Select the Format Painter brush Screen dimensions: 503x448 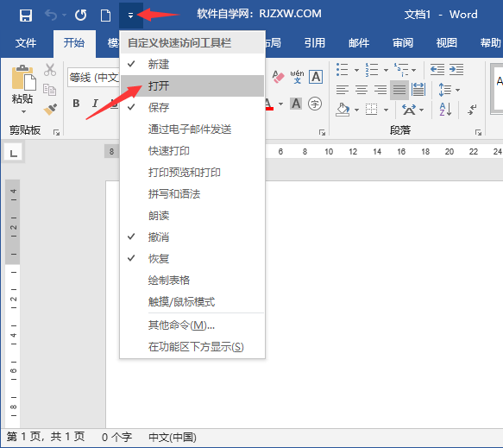pyautogui.click(x=50, y=109)
